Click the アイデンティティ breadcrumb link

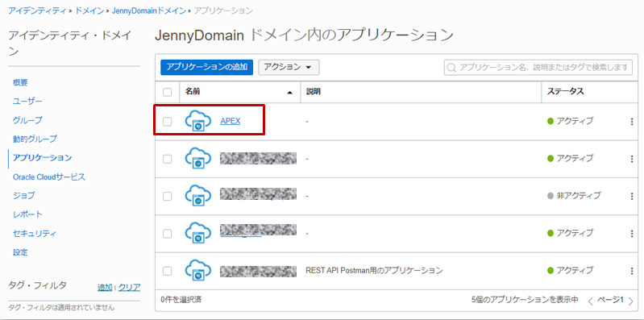point(37,10)
